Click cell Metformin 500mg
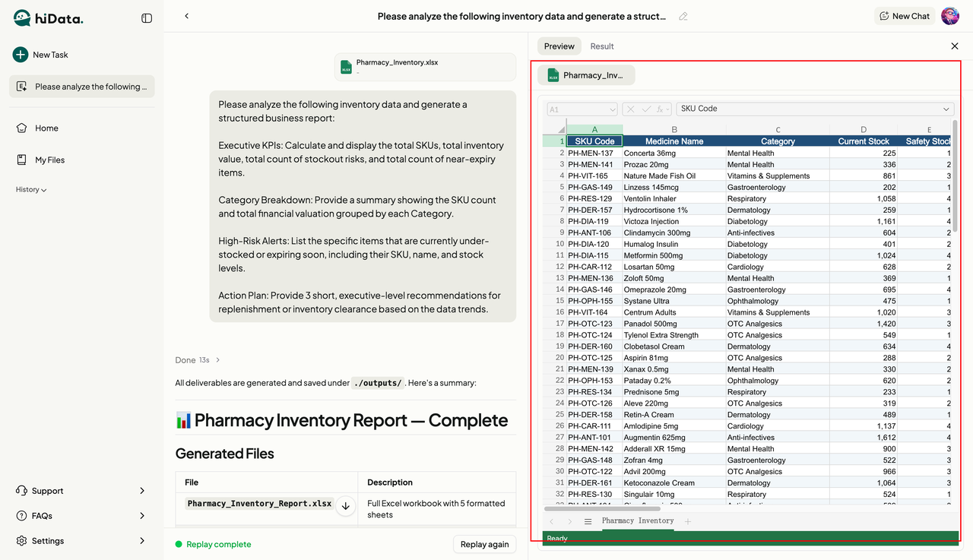The image size is (973, 560). click(674, 255)
